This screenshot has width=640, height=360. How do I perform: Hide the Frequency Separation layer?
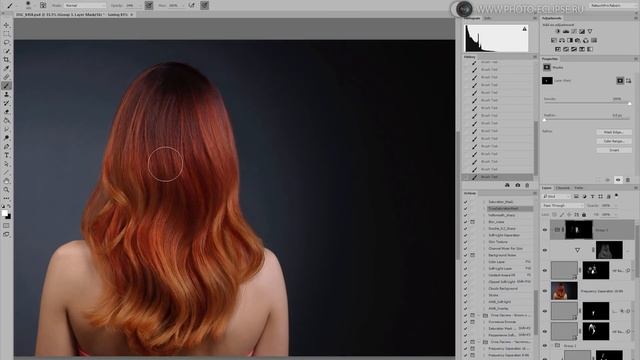click(544, 291)
